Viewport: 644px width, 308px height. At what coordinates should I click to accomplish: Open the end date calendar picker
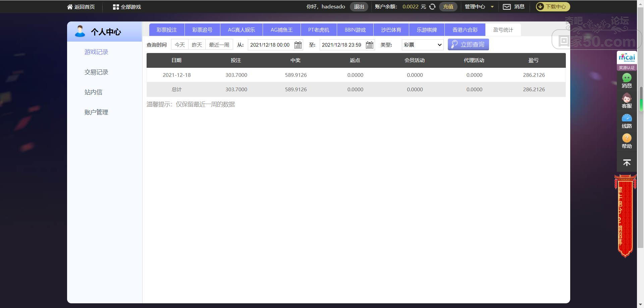pyautogui.click(x=369, y=45)
